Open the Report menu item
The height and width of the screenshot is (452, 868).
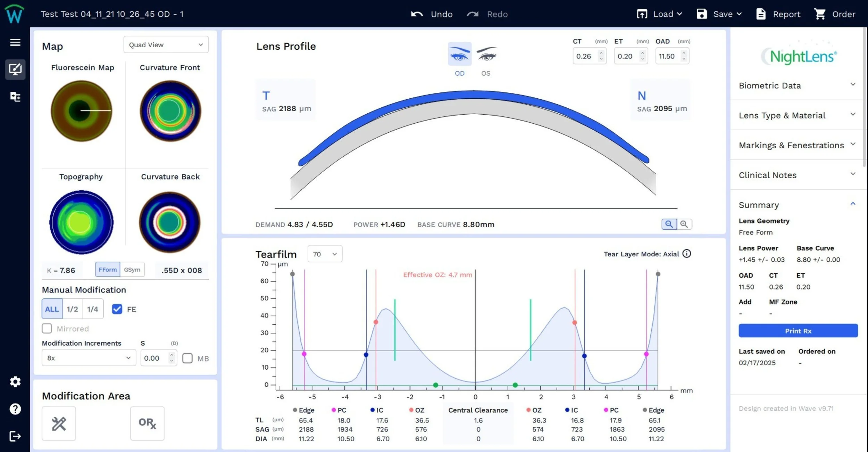(778, 14)
